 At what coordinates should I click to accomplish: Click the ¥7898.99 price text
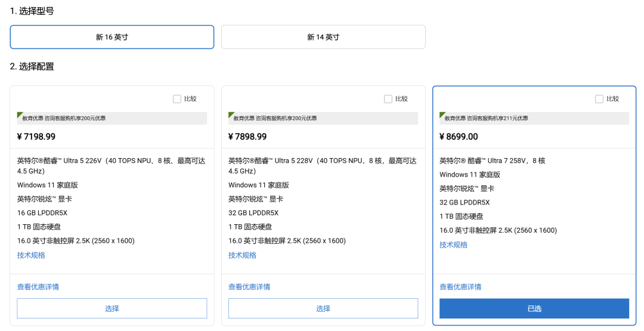tap(247, 137)
